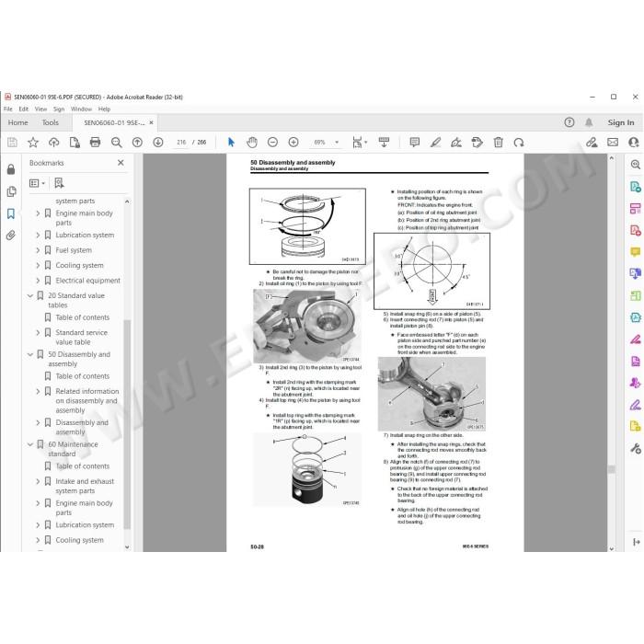644x644 pixels.
Task: Open Standard service value table bookmark
Action: 81,338
